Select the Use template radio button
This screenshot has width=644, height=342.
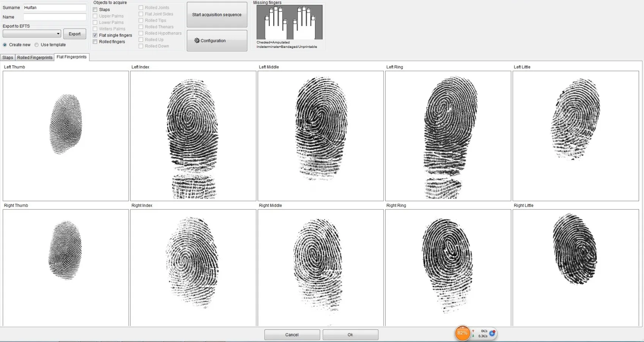click(x=36, y=44)
